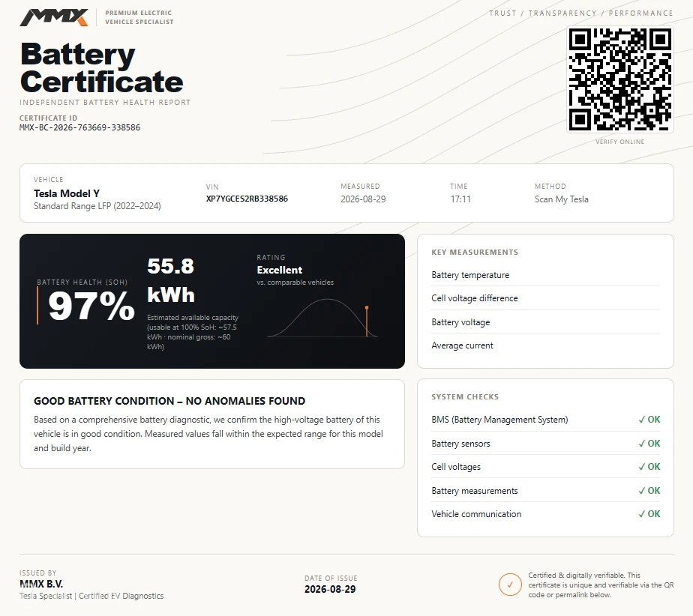
Task: Click the MMX logo
Action: (53, 17)
